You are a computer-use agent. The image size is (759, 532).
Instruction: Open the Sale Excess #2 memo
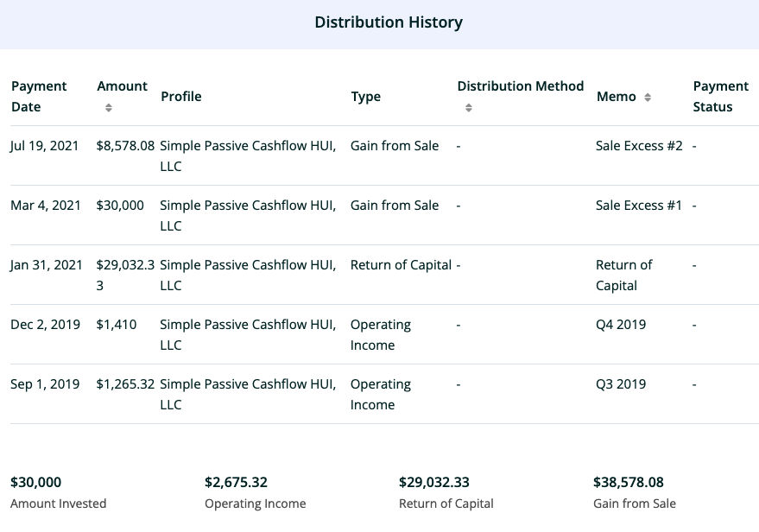pos(639,146)
